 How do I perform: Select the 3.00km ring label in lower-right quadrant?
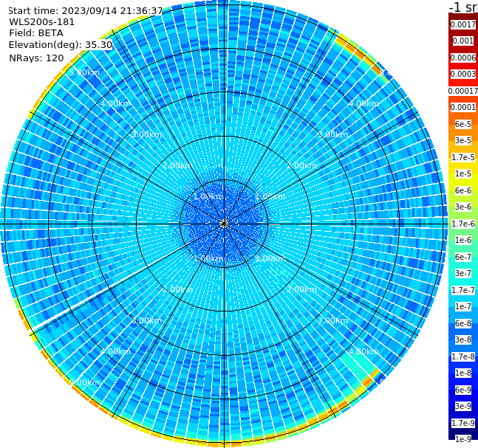pos(332,320)
